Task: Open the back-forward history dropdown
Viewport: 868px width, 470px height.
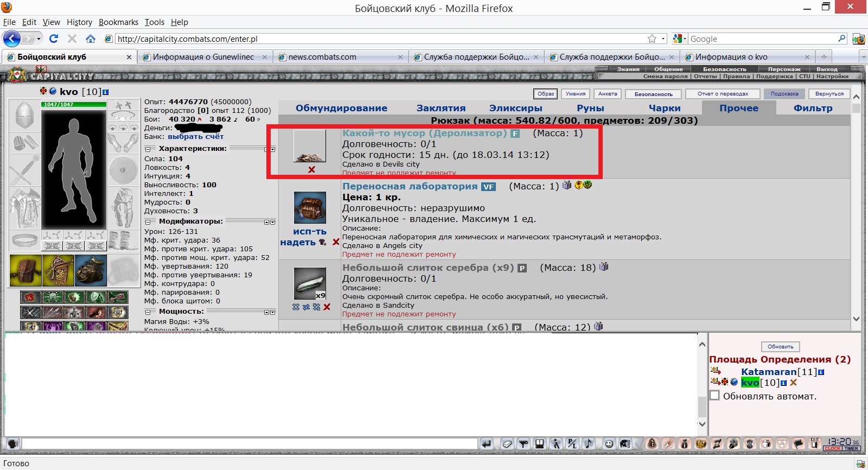Action: tap(39, 39)
